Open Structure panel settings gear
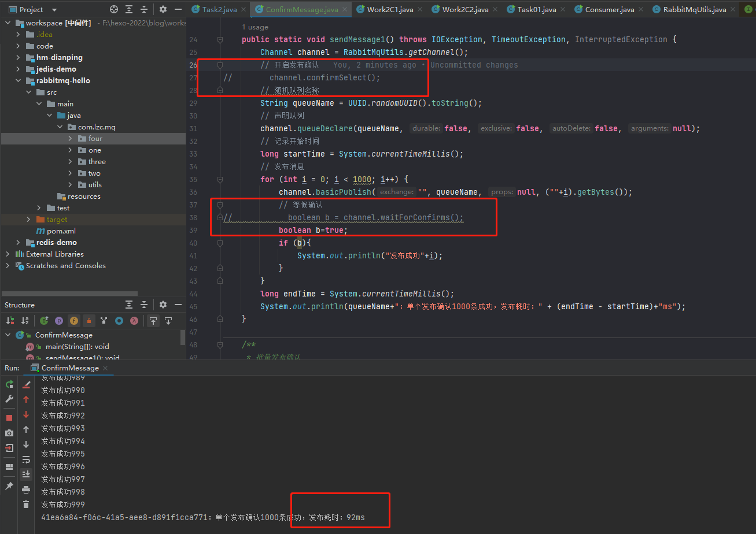This screenshot has width=756, height=534. 163,305
